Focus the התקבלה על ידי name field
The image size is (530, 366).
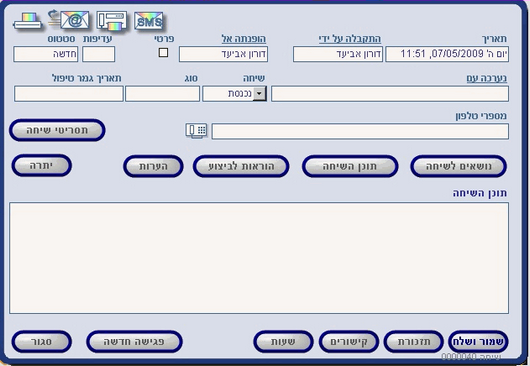(338, 54)
